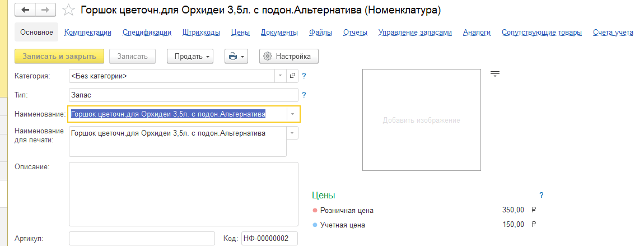Click the Розничная цена red color dot
Viewport: 644px width, 246px height.
[x=315, y=211]
